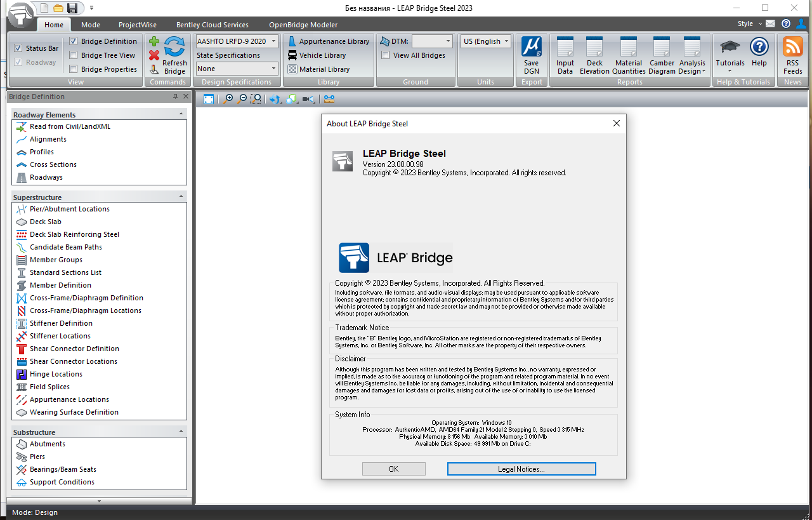Open the Deck Elevation report
This screenshot has width=812, height=520.
[594, 56]
